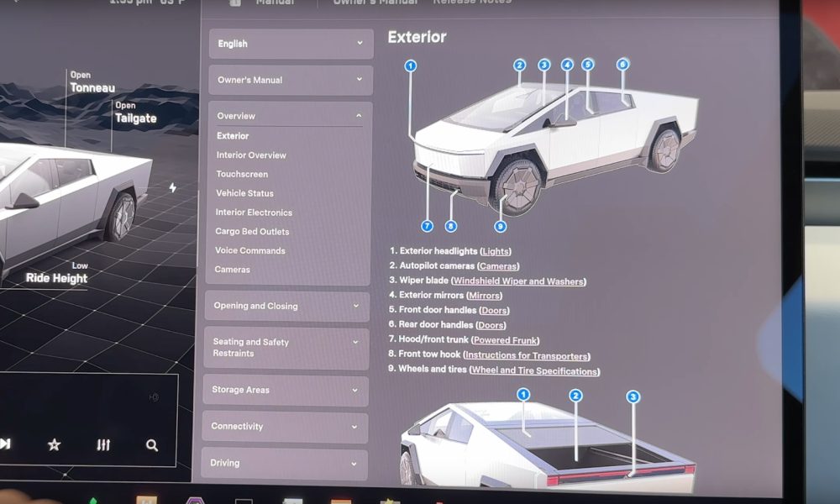Click the Exterior page heading
The height and width of the screenshot is (504, 840).
coord(417,37)
